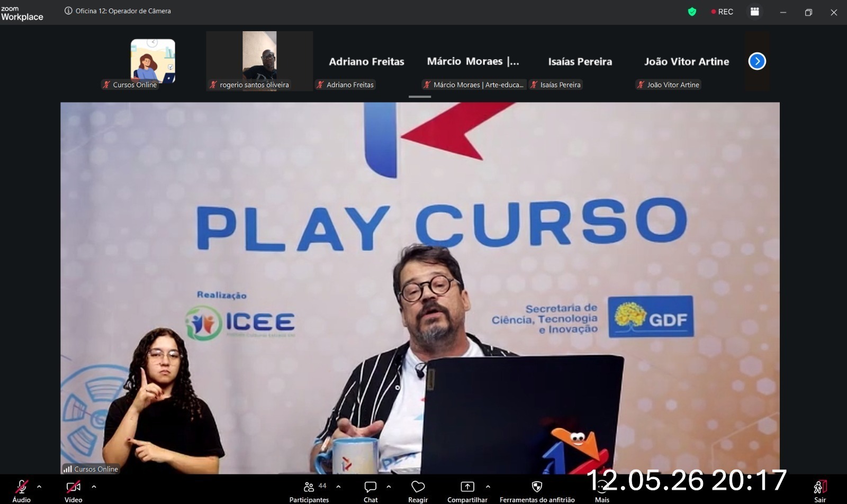
Task: Open Reagir reactions menu
Action: point(418,491)
